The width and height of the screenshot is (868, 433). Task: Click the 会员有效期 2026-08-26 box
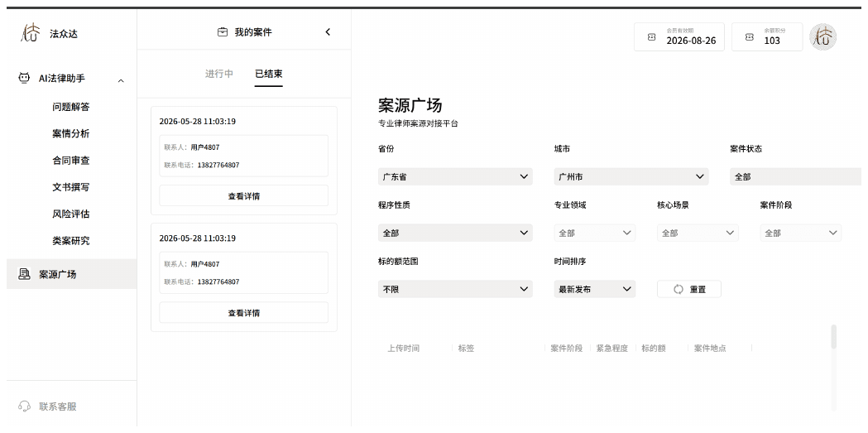click(x=679, y=36)
